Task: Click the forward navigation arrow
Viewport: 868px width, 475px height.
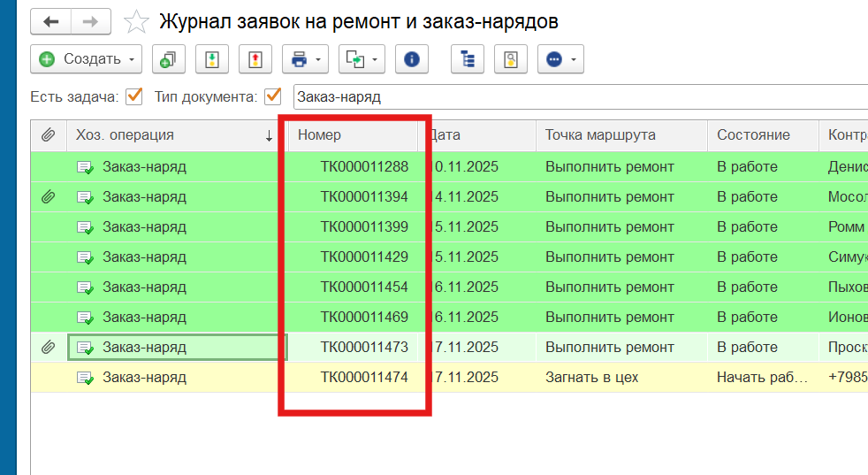Action: [x=90, y=22]
